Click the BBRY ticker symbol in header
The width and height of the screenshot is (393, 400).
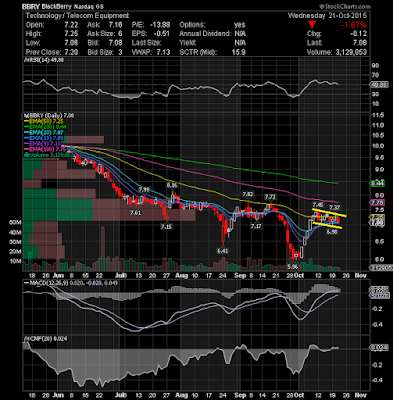pos(31,7)
